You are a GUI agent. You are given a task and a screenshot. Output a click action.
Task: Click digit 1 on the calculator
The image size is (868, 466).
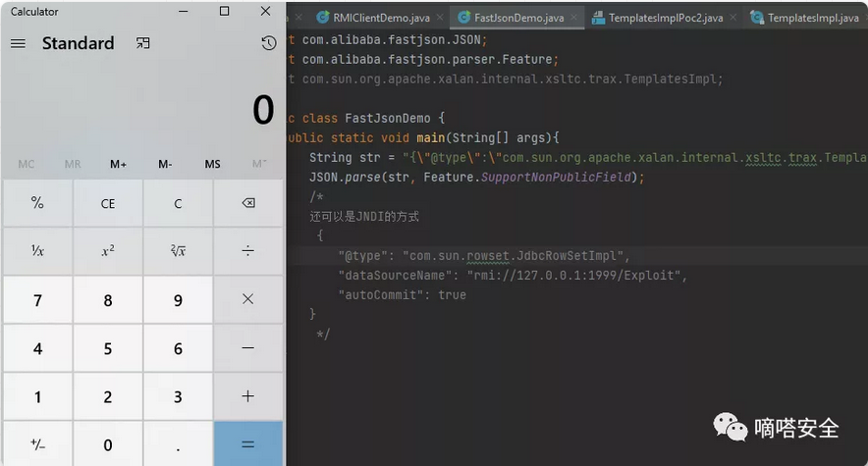point(37,396)
